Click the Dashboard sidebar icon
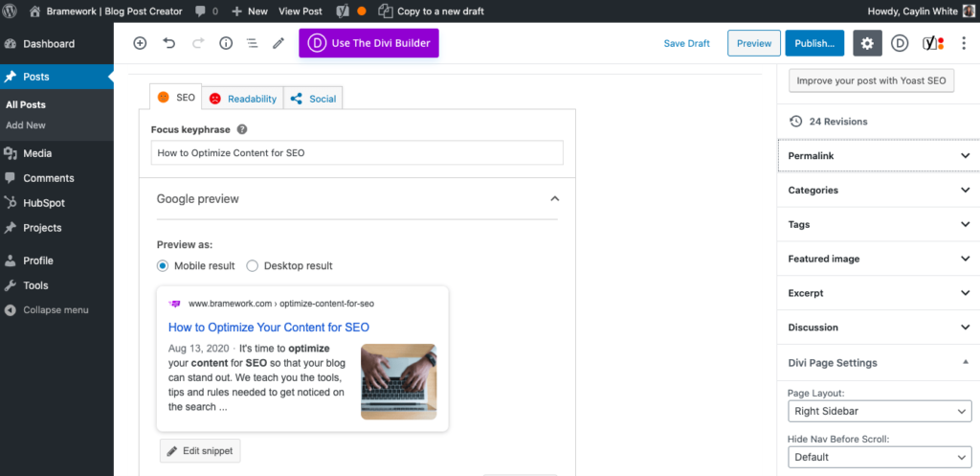The width and height of the screenshot is (980, 476). [x=10, y=44]
